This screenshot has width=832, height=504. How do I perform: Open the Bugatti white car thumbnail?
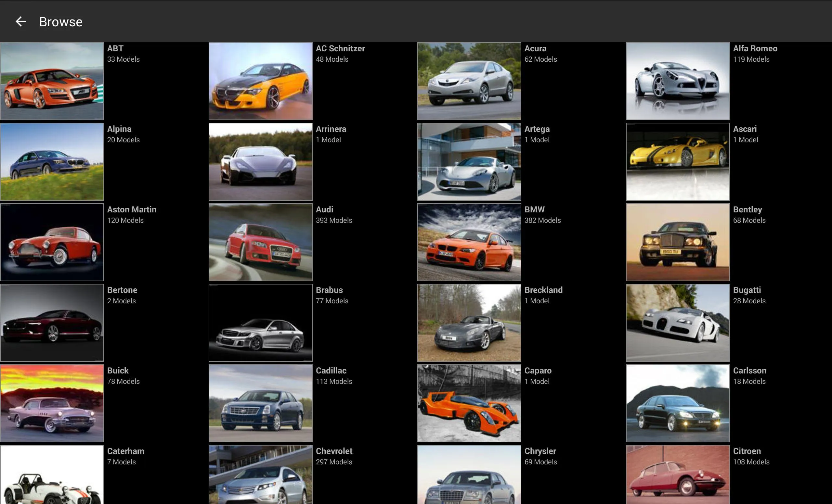678,323
